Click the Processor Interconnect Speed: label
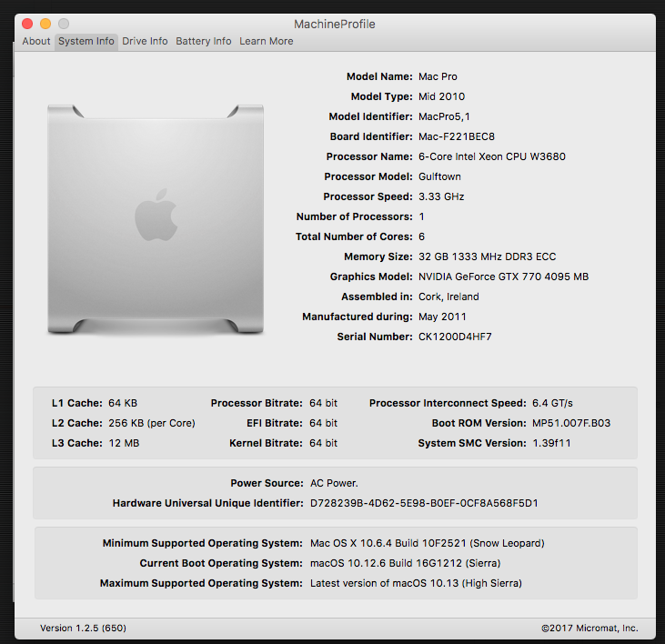 point(448,403)
